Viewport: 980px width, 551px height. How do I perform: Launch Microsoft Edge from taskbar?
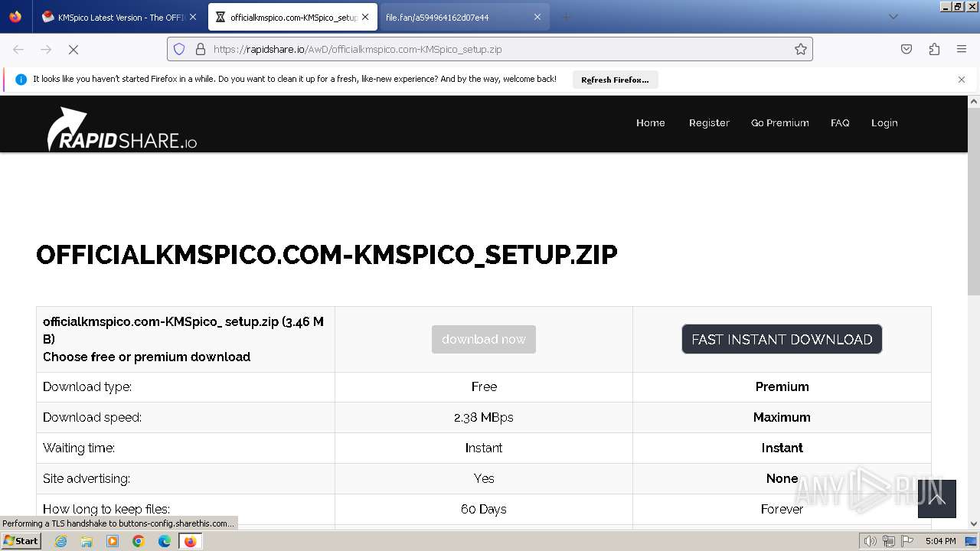click(165, 541)
